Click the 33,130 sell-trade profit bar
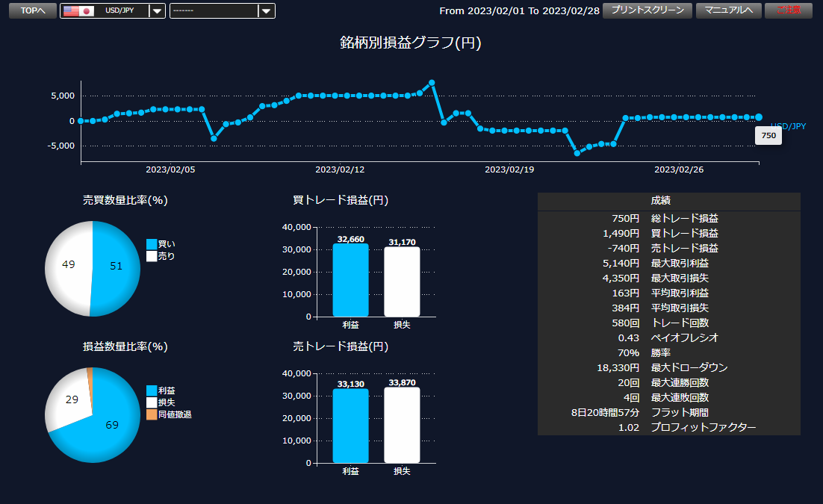Image resolution: width=823 pixels, height=504 pixels. (x=350, y=426)
